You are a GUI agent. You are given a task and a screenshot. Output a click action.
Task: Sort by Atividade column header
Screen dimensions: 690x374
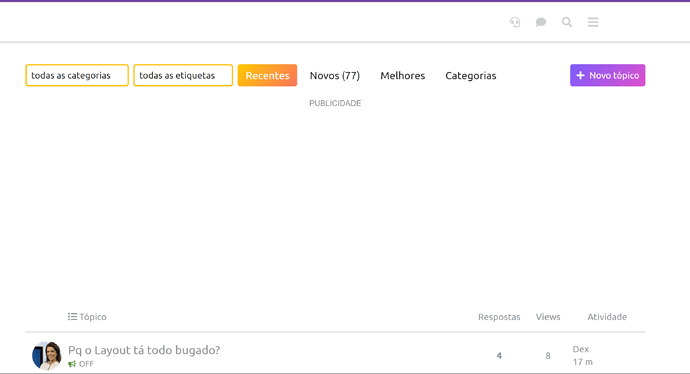click(607, 317)
